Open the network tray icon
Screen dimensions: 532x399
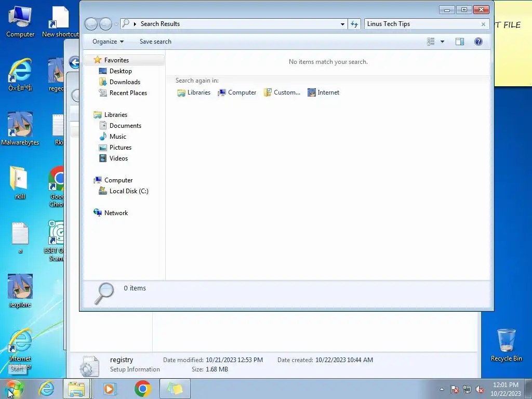467,389
